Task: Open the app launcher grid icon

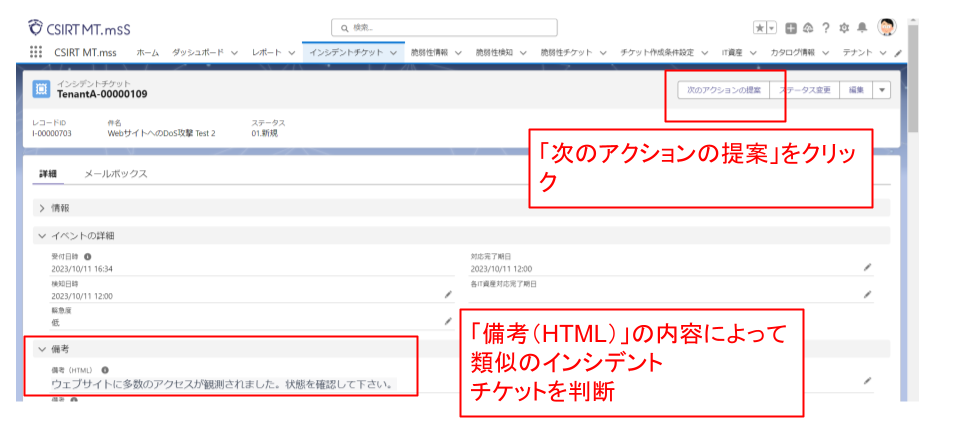Action: click(36, 52)
